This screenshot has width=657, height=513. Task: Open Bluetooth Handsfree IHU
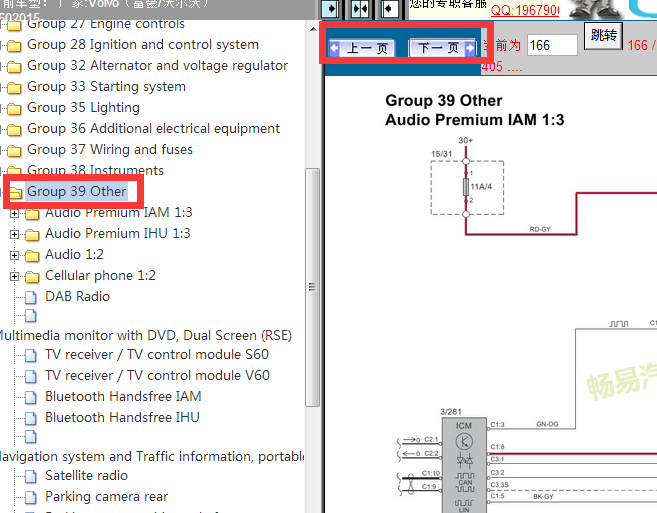(122, 417)
